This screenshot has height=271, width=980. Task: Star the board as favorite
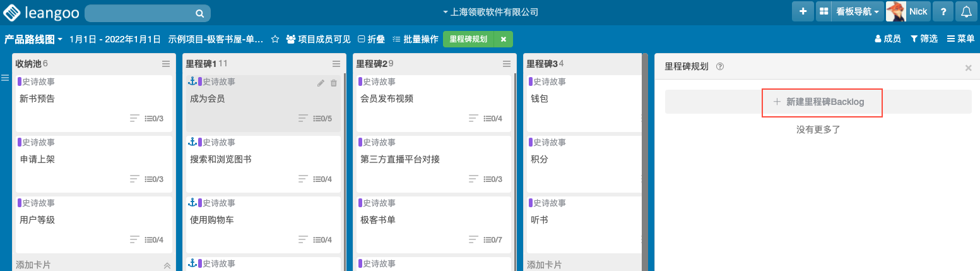click(x=275, y=39)
